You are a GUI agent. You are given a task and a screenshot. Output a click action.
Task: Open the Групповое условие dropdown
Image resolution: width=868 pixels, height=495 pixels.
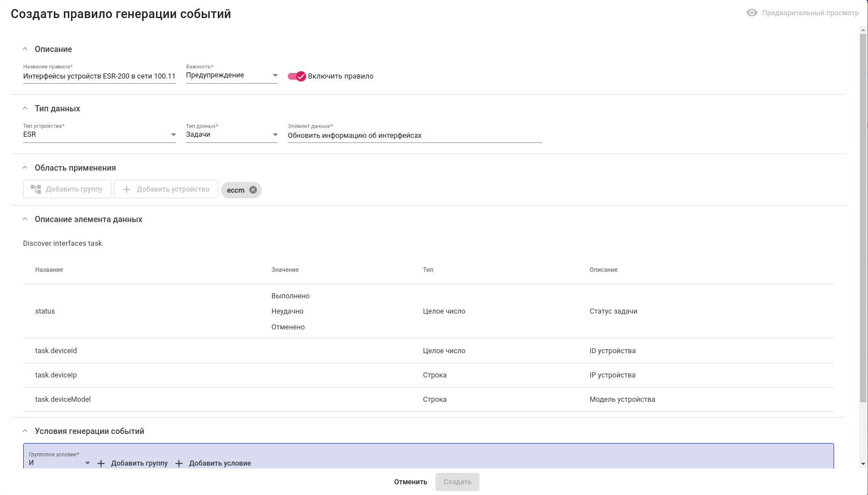point(88,463)
